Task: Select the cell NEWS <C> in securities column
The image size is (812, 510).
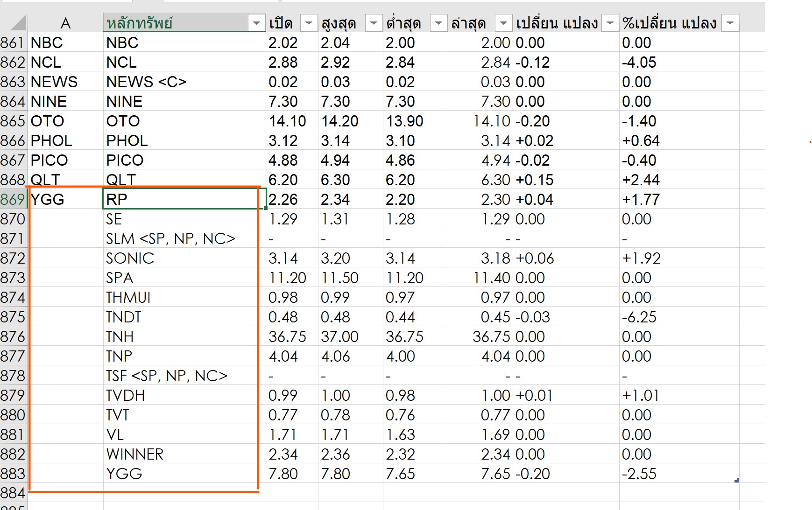Action: [184, 82]
